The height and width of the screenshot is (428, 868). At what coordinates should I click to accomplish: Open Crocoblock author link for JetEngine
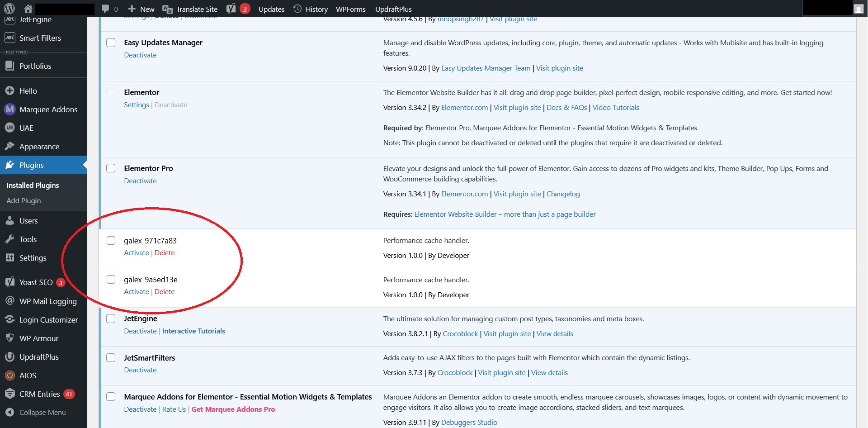(460, 334)
